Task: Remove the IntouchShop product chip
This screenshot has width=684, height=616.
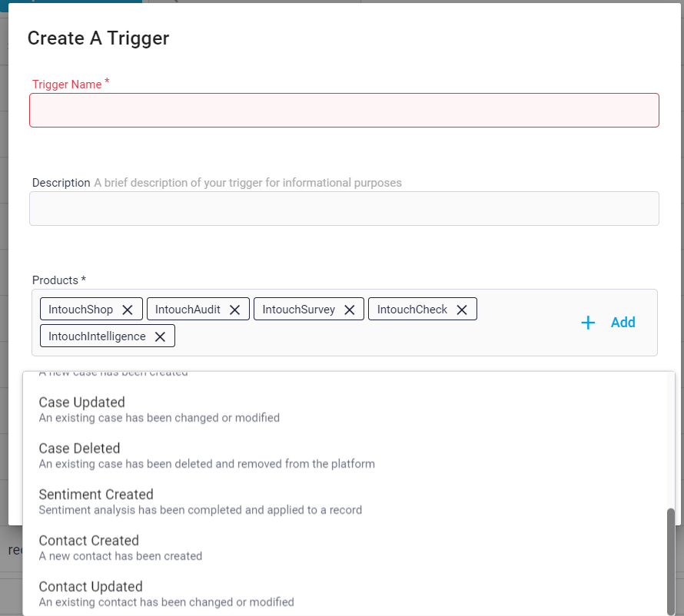Action: click(x=128, y=310)
